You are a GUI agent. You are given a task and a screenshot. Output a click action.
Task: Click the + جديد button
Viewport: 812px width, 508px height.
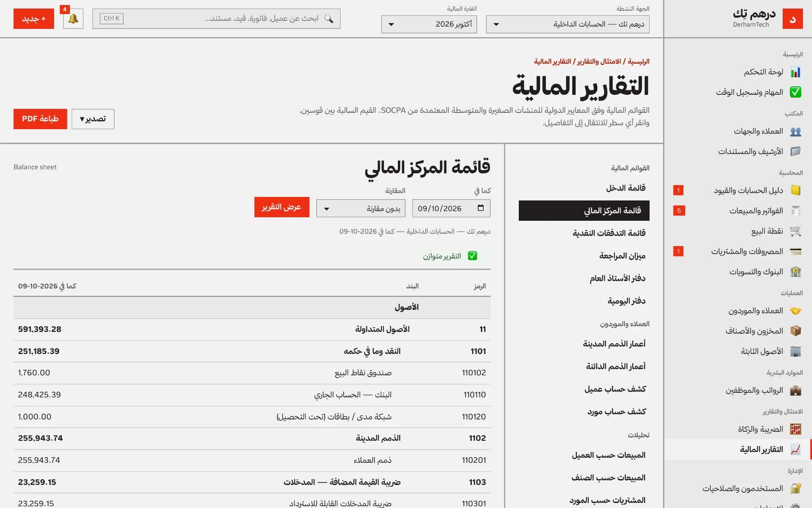pos(34,19)
